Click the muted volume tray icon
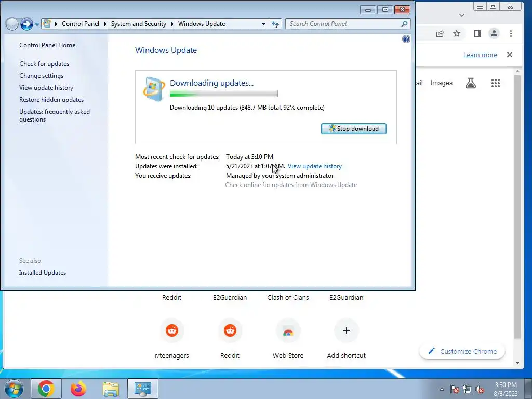532x399 pixels. tap(480, 389)
